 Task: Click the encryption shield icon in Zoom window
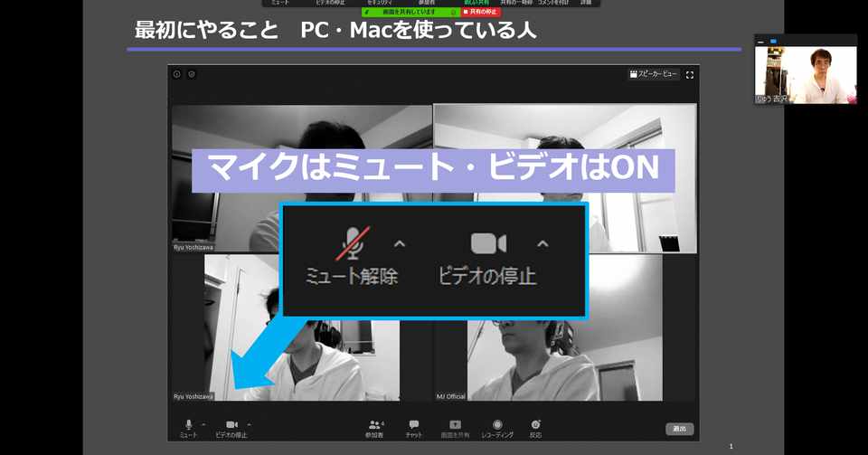pyautogui.click(x=192, y=73)
